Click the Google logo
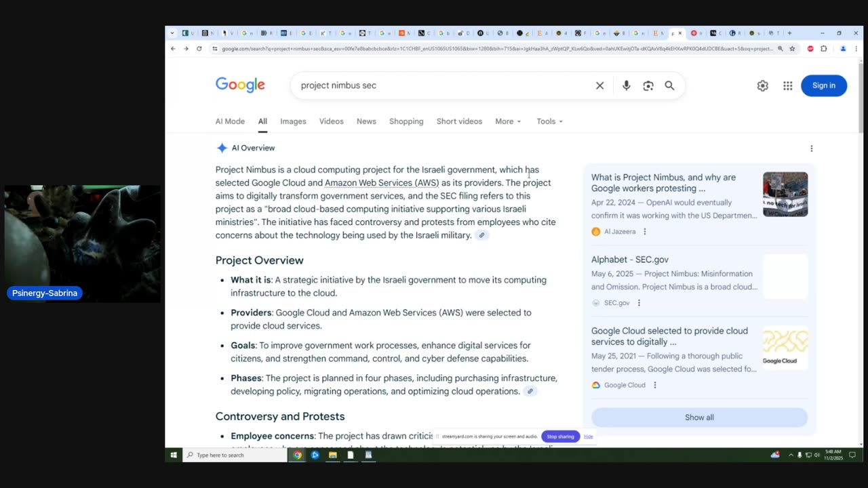Image resolution: width=868 pixels, height=488 pixels. [x=240, y=85]
